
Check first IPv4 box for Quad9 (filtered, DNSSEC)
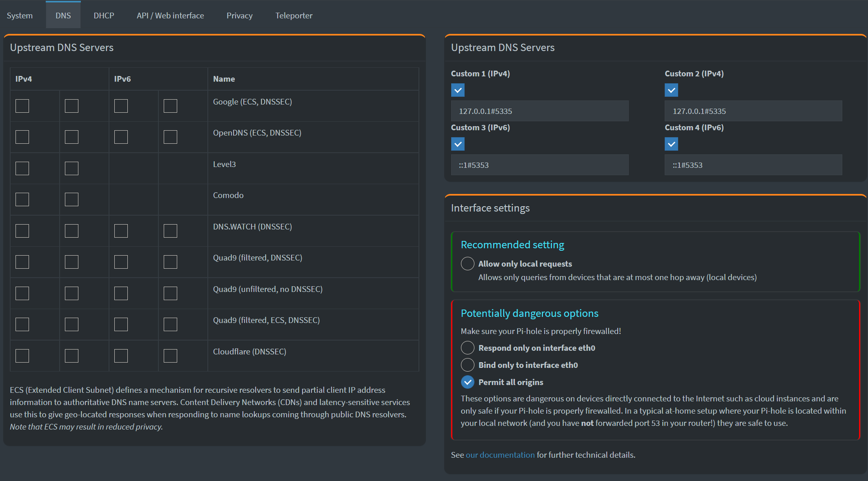22,262
